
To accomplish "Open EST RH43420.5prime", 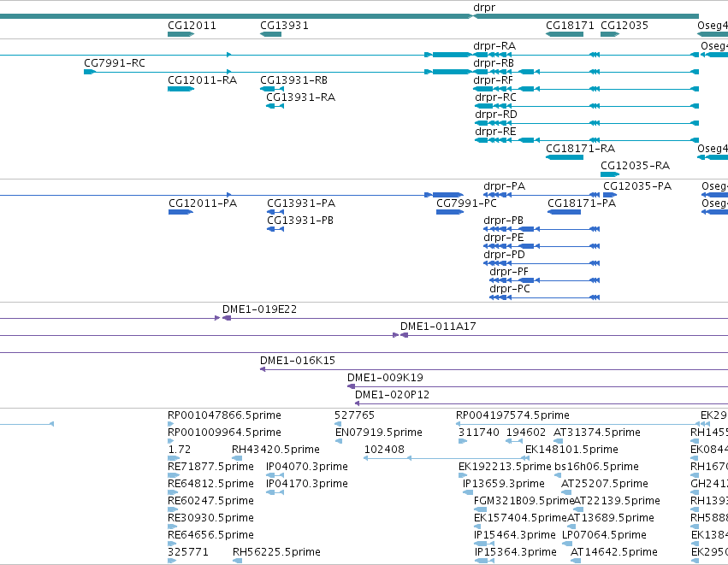I will pyautogui.click(x=275, y=450).
